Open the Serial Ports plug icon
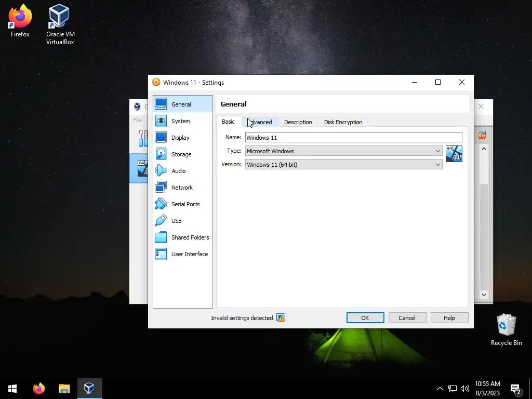 tap(161, 204)
